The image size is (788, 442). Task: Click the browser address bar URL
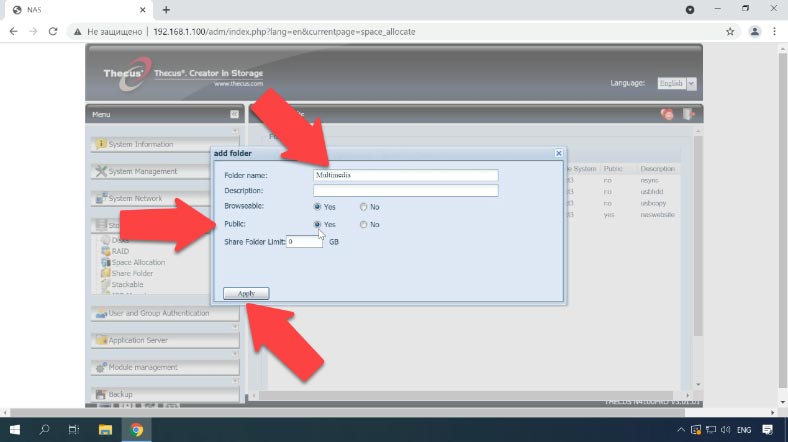(284, 32)
